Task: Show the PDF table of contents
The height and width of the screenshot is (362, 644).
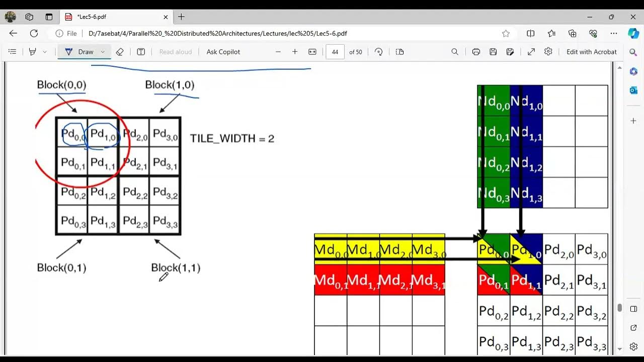Action: 13,52
